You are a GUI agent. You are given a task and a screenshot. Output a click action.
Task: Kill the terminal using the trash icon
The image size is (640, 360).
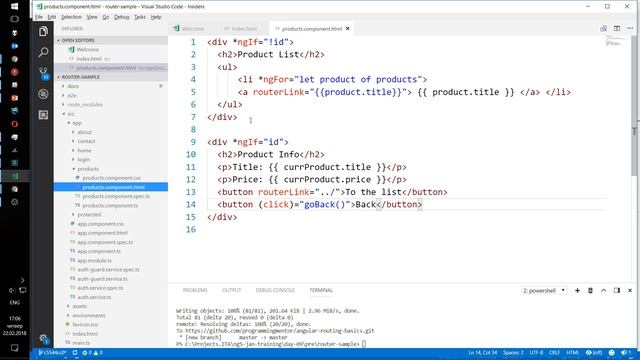pos(590,290)
